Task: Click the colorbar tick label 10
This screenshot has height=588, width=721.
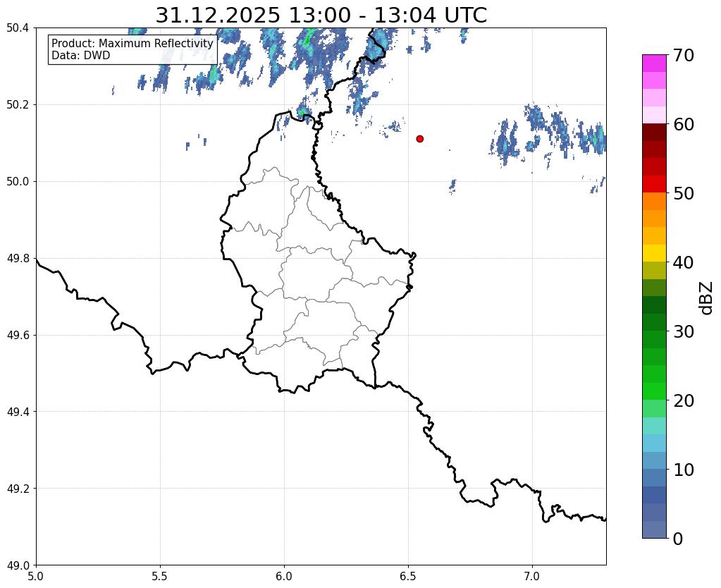Action: 684,470
